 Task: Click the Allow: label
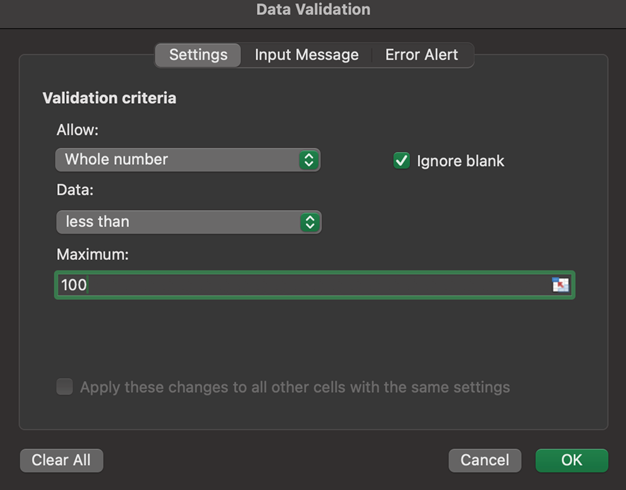77,130
